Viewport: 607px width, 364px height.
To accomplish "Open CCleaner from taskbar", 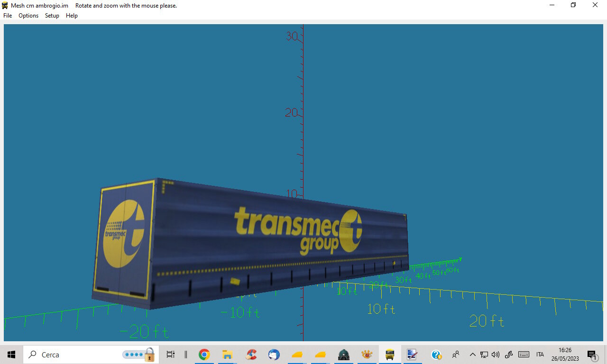I will pos(251,355).
